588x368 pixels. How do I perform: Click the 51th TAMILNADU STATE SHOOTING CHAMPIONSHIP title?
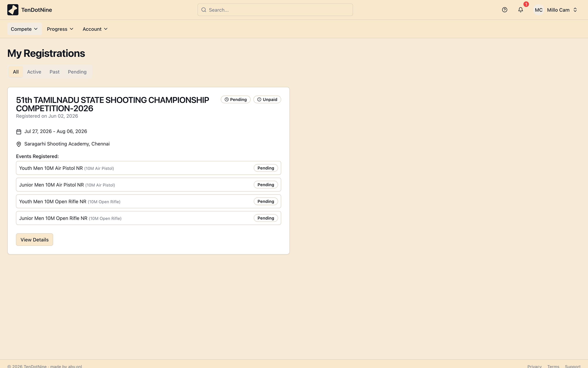tap(112, 104)
